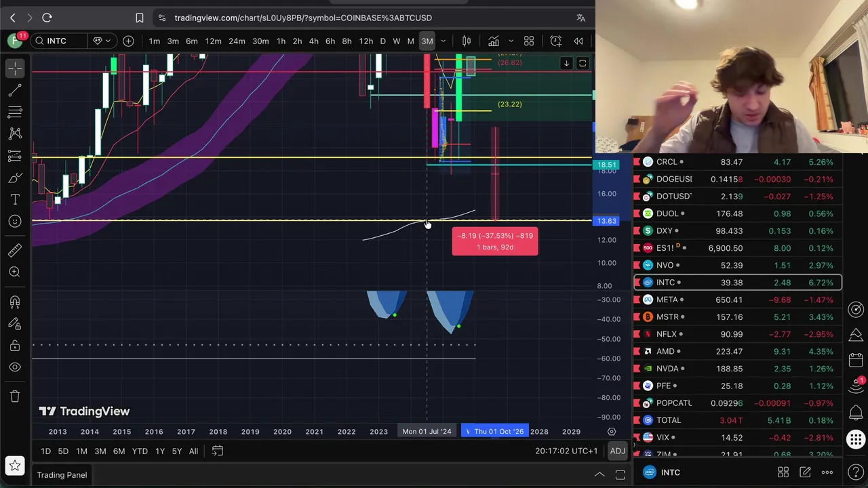868x488 pixels.
Task: Select the W weekly interval
Action: [x=397, y=41]
